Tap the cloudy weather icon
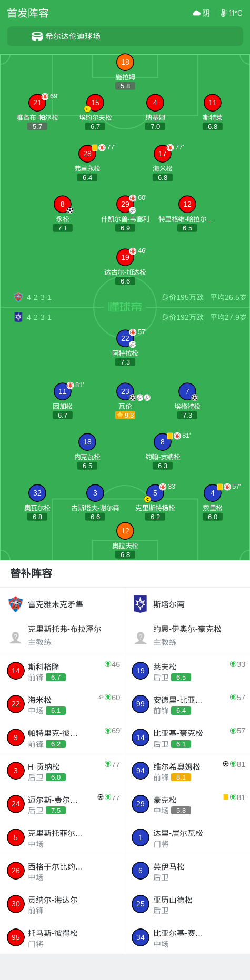250x980 pixels. tap(197, 13)
